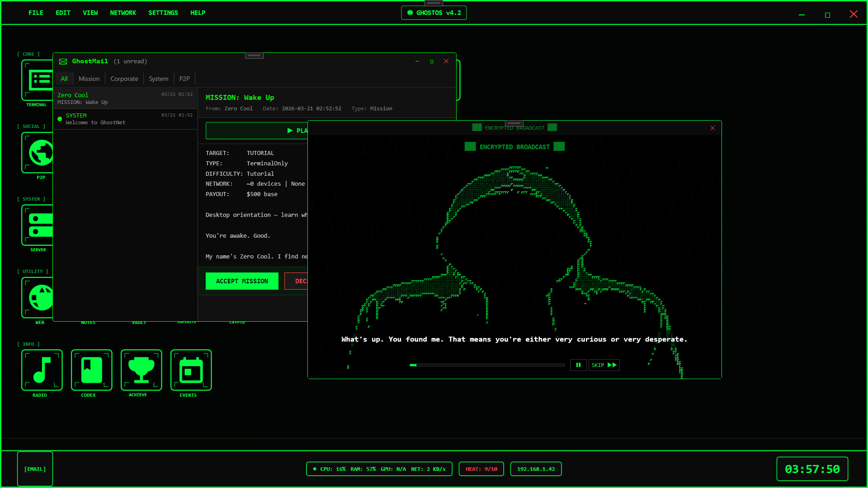Viewport: 868px width, 488px height.
Task: Open the Achieve trophy icon
Action: point(141,370)
